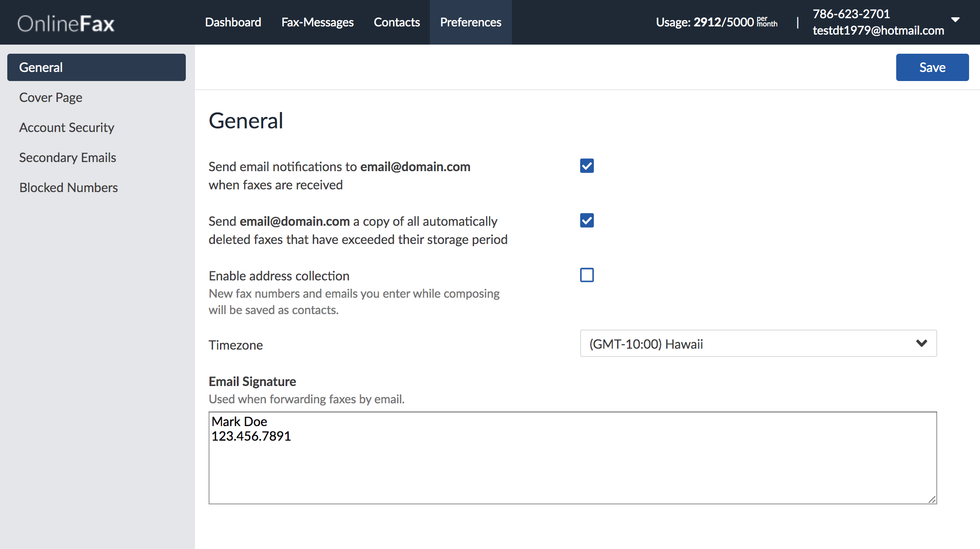Open the Timezone dropdown
This screenshot has height=549, width=980.
click(x=758, y=344)
